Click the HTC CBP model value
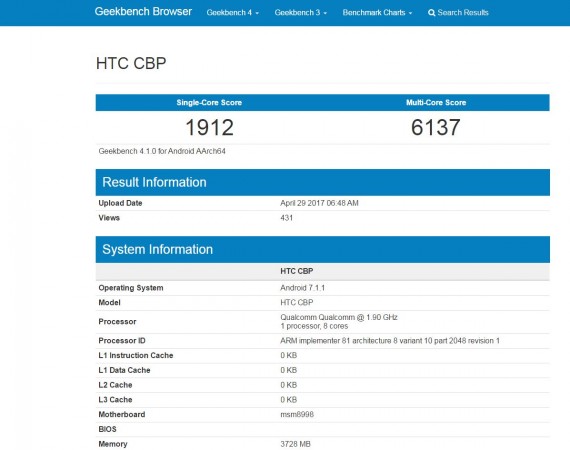This screenshot has height=450, width=570. (x=297, y=302)
